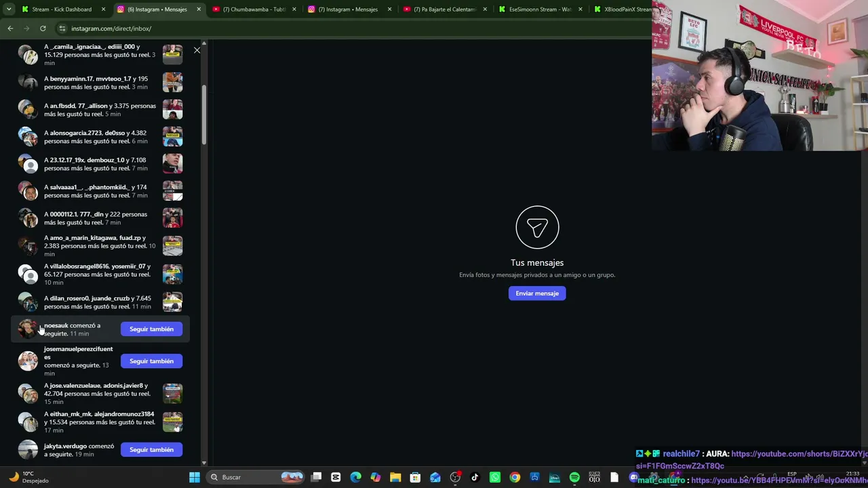Close the (6) Instagram Mensajes tab
This screenshot has height=488, width=868.
pos(199,9)
